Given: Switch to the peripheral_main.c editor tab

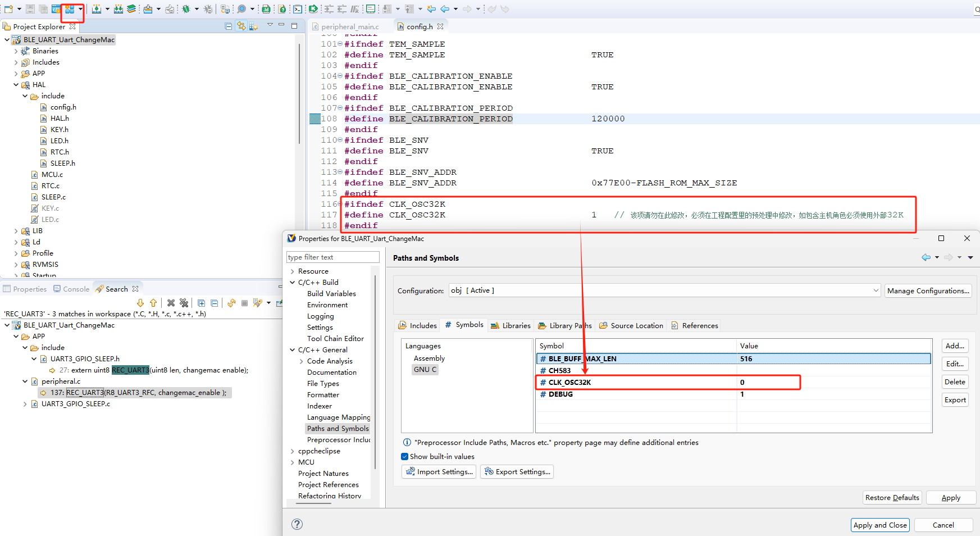Looking at the screenshot, I should [345, 26].
